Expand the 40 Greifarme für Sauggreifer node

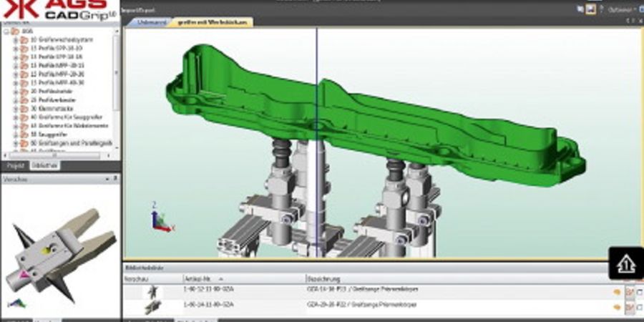coord(16,116)
